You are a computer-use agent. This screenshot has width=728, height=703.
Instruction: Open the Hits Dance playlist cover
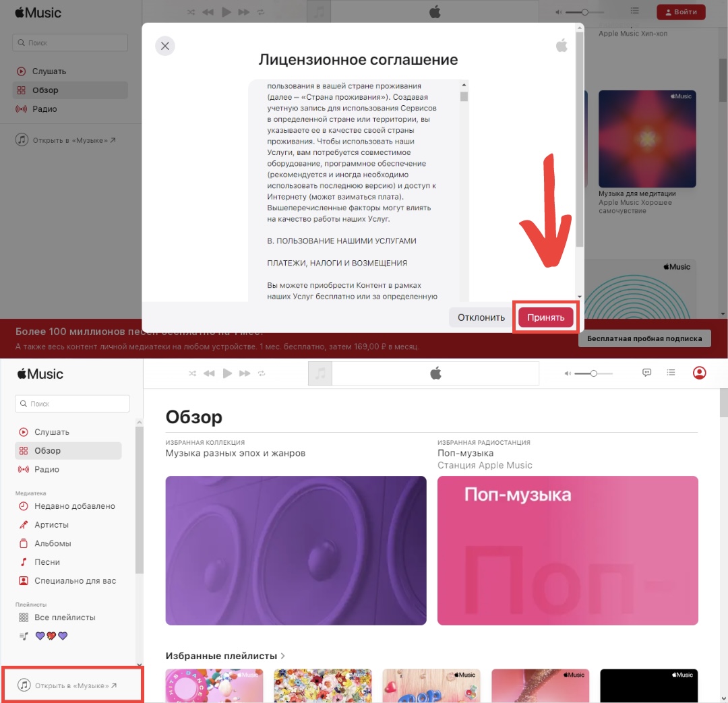(x=214, y=686)
